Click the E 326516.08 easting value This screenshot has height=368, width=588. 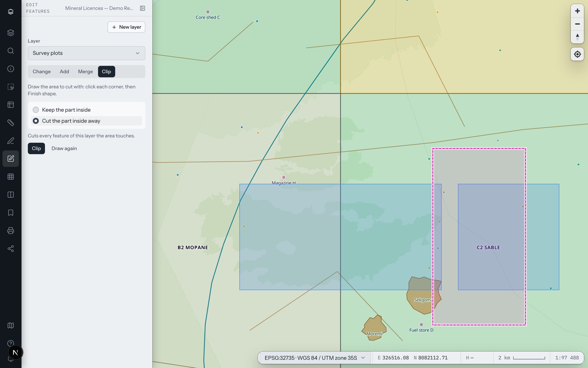point(393,358)
